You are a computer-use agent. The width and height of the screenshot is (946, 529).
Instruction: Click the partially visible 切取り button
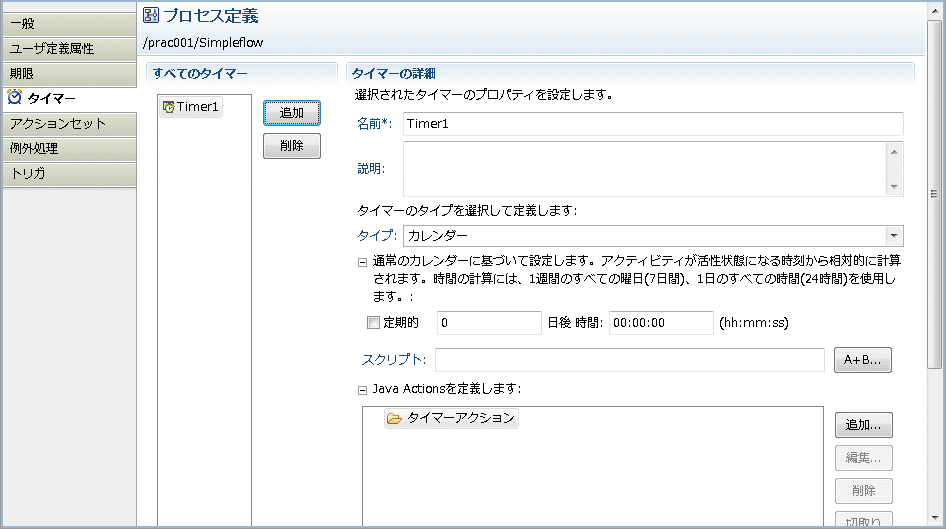(x=863, y=519)
